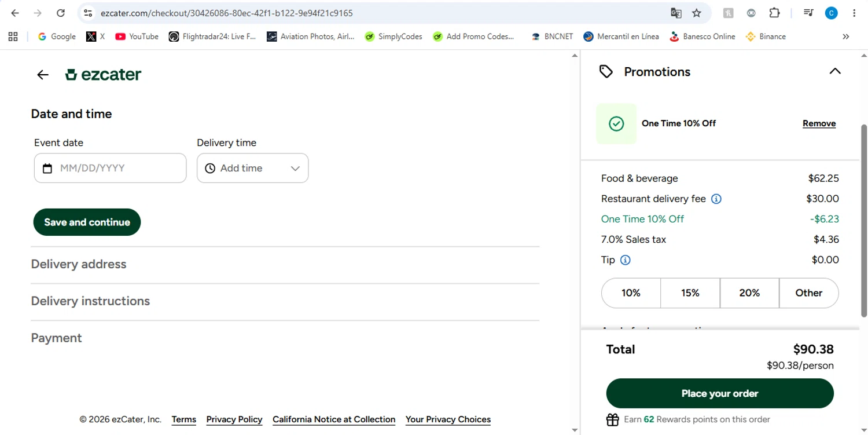Open California Notice at Collection link
Image resolution: width=868 pixels, height=435 pixels.
pyautogui.click(x=334, y=419)
